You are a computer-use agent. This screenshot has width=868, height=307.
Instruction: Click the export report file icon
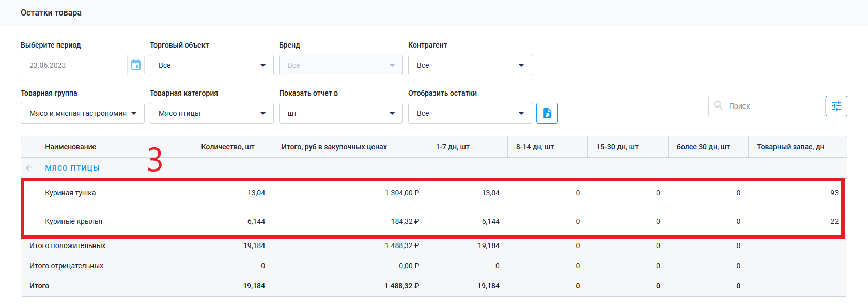(547, 113)
